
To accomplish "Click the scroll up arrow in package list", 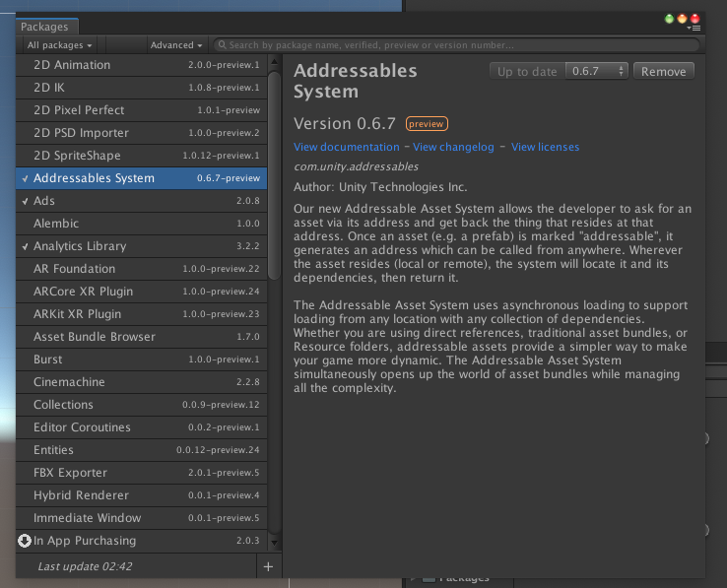I will (x=274, y=61).
